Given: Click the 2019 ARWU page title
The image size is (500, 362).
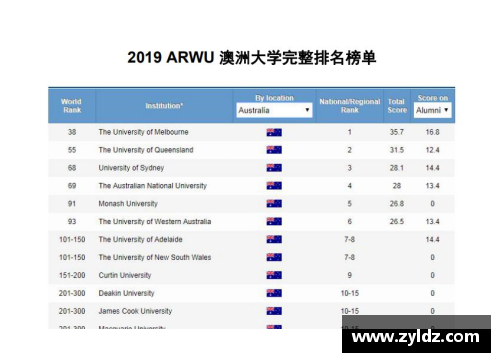Looking at the screenshot, I should point(252,58).
